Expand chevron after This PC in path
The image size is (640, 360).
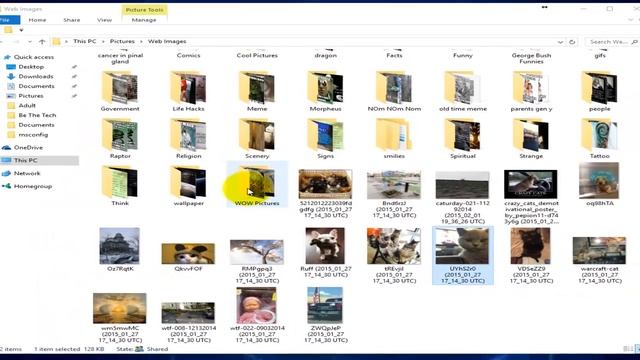coord(103,42)
